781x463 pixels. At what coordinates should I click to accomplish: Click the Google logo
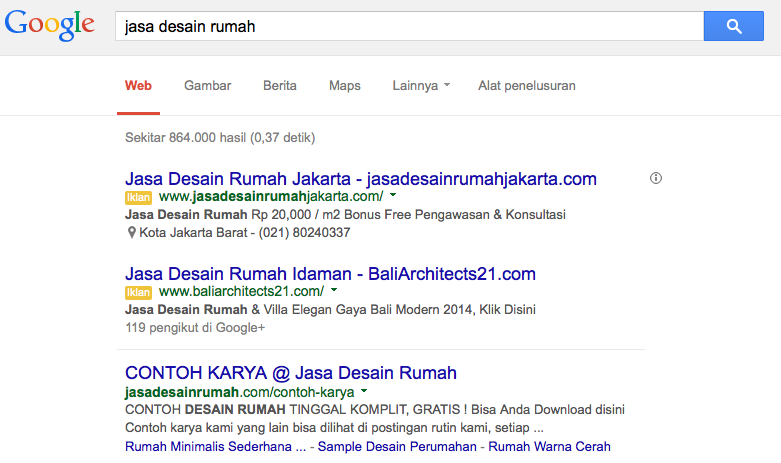coord(50,25)
